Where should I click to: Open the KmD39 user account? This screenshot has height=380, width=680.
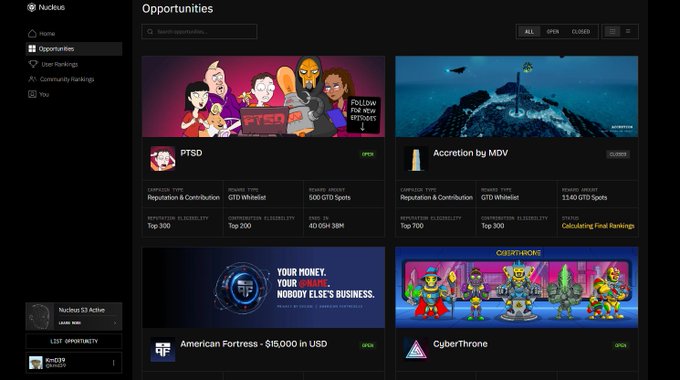[x=74, y=363]
